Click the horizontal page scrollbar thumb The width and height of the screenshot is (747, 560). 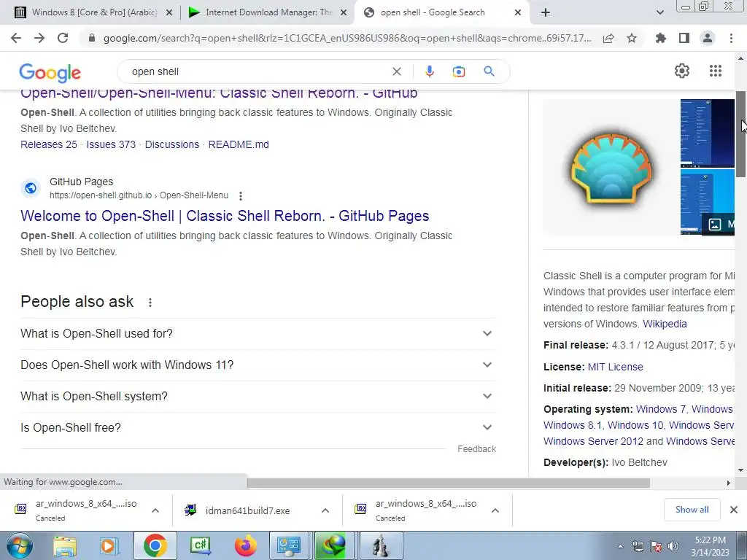[x=449, y=483]
